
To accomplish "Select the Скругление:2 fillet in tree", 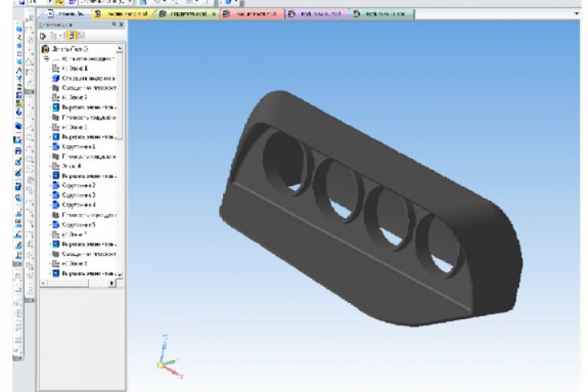I will [73, 185].
